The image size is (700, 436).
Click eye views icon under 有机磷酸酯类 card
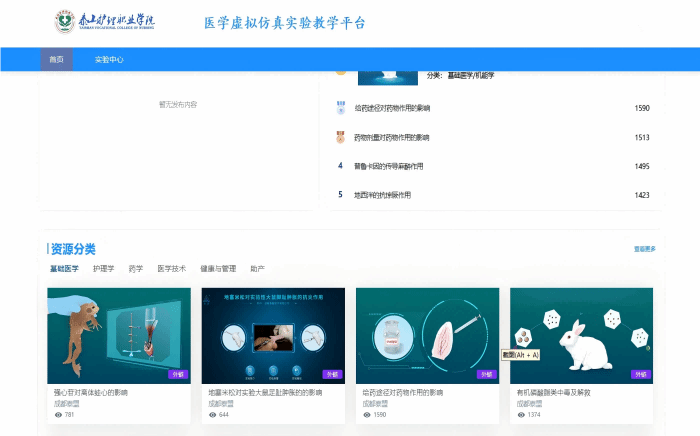[x=521, y=414]
